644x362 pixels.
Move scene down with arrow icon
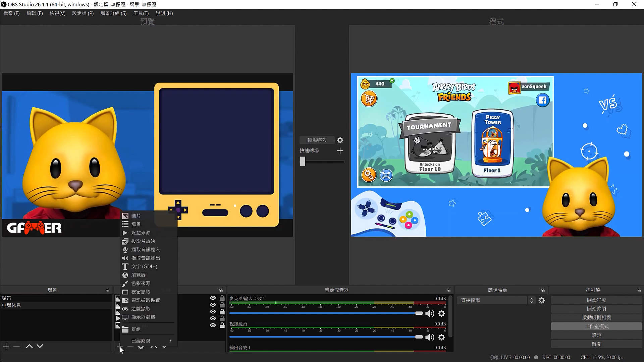[40, 346]
